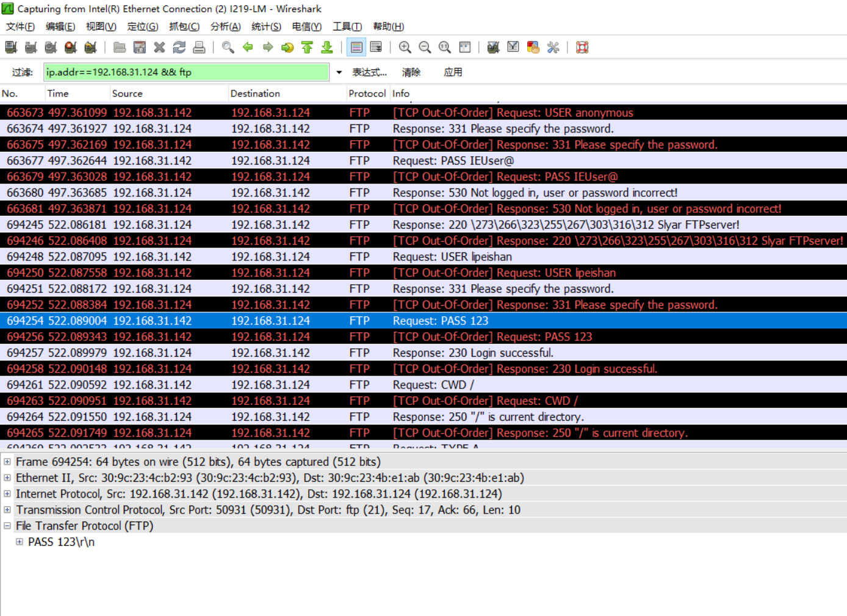This screenshot has width=847, height=616.
Task: Go back in packet history
Action: pyautogui.click(x=248, y=48)
